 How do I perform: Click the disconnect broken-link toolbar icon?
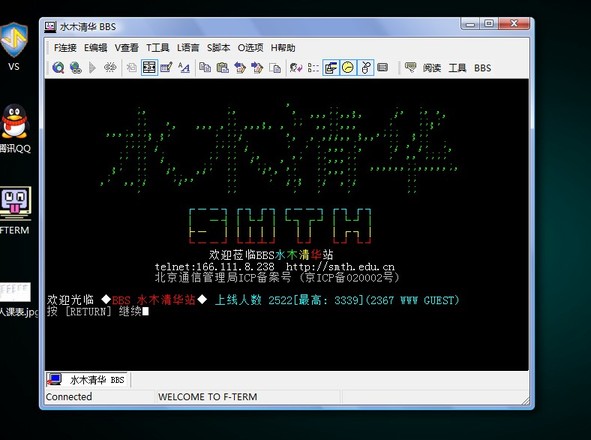click(x=110, y=68)
